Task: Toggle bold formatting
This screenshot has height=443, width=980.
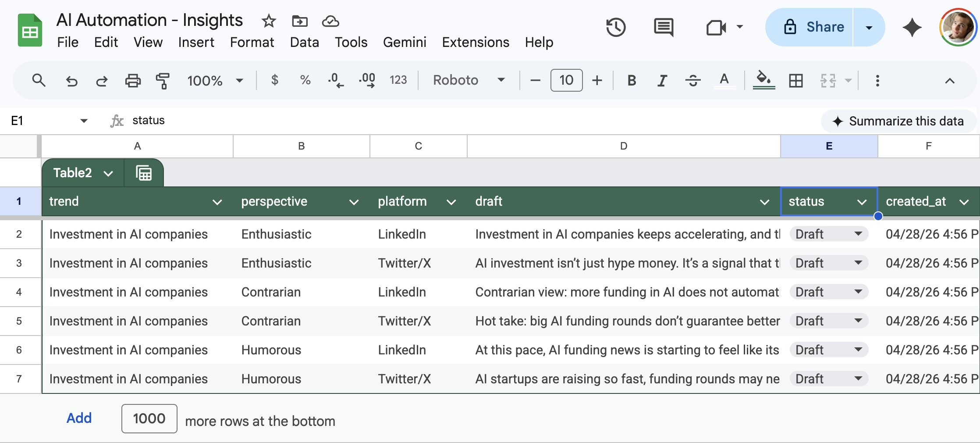Action: [632, 80]
